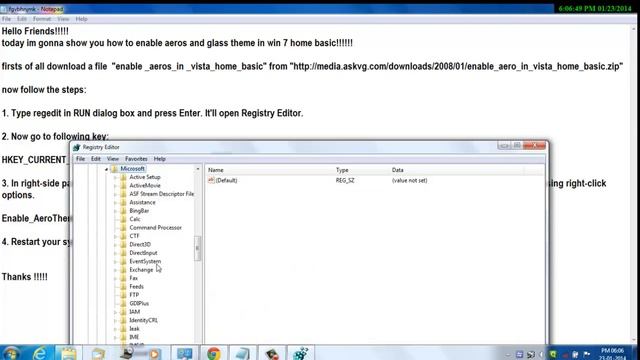Click the tree scrollbar up arrow

tap(198, 169)
